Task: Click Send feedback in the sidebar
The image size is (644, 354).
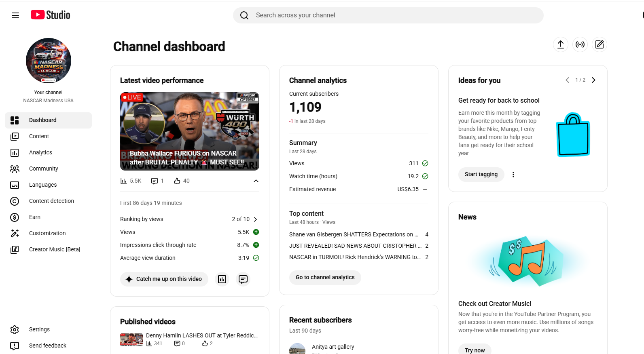Action: [49, 346]
